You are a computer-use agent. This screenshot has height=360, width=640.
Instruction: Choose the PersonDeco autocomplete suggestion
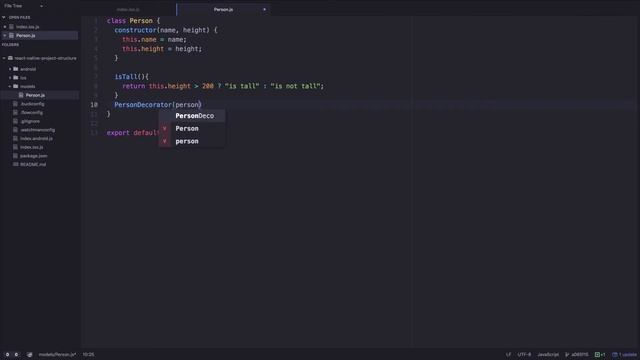(192, 116)
